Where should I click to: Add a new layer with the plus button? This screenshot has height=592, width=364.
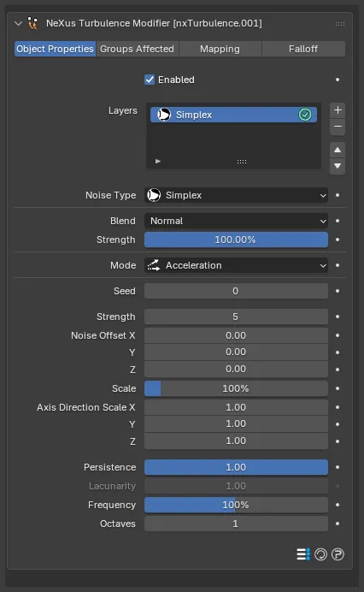tap(338, 110)
